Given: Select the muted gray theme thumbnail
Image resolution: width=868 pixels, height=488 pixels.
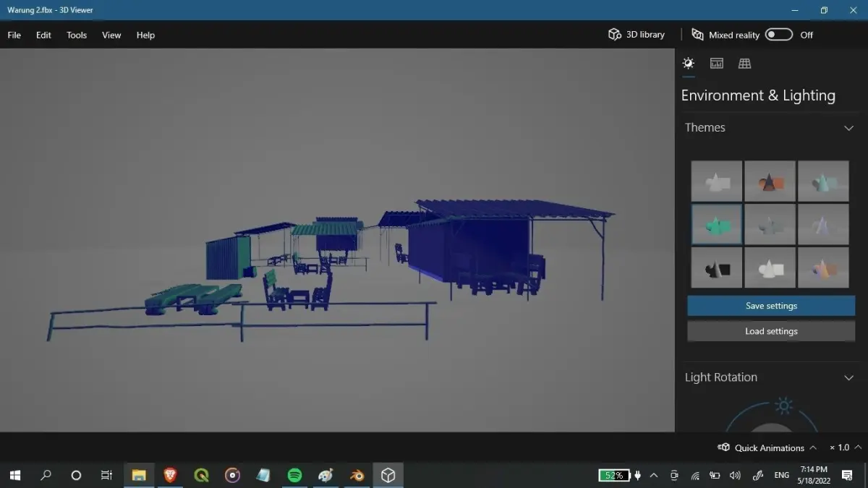Looking at the screenshot, I should [x=770, y=224].
